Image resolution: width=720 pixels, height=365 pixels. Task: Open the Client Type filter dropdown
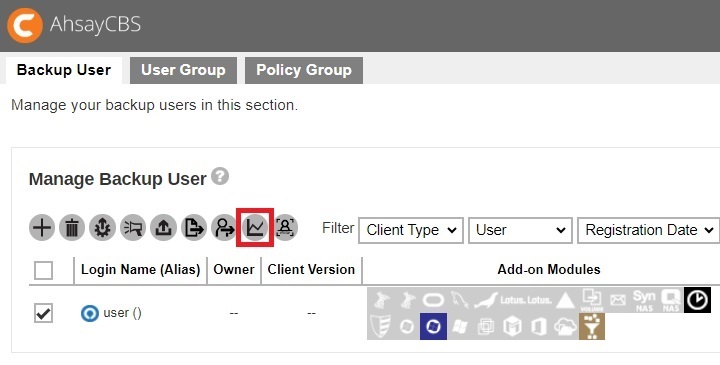[411, 230]
